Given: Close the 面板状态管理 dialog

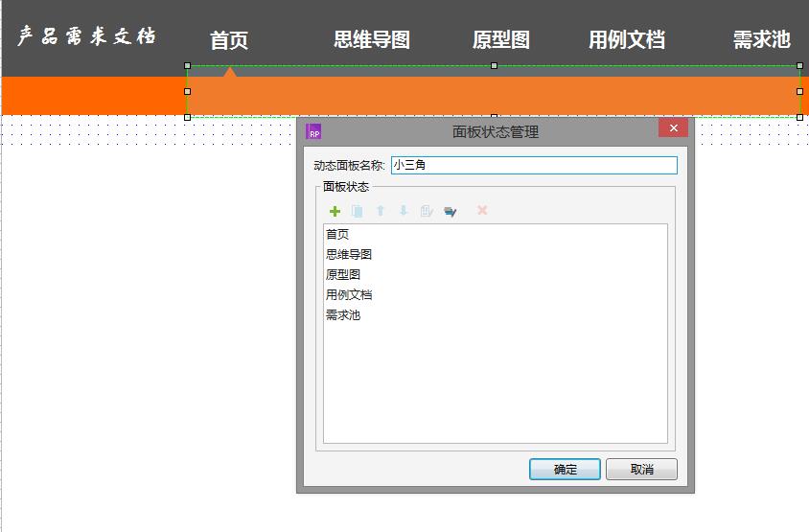Looking at the screenshot, I should tap(673, 128).
